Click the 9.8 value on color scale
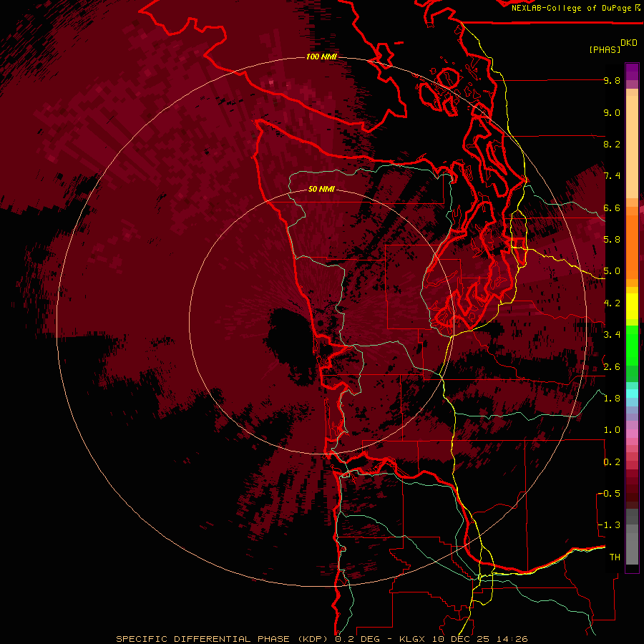 pyautogui.click(x=612, y=80)
